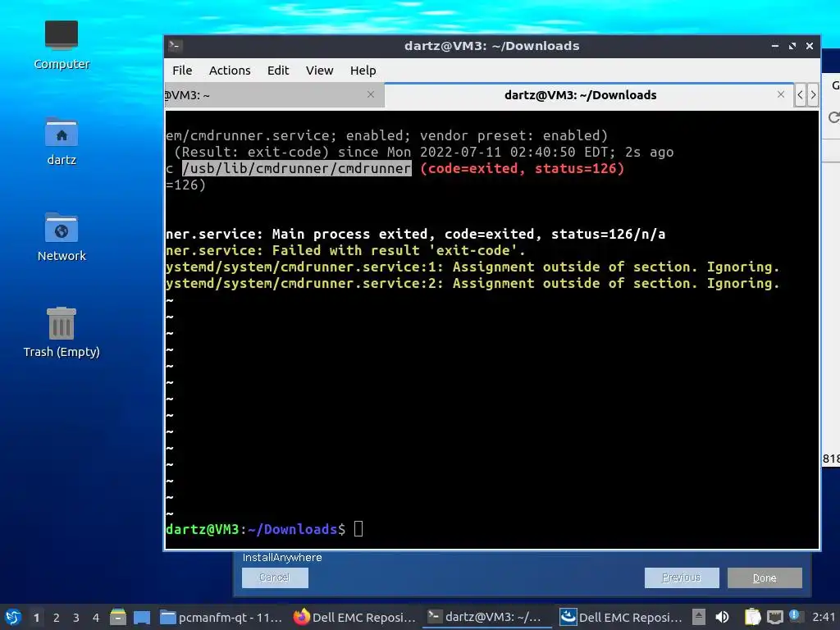Viewport: 840px width, 630px height.
Task: Open the clipboard manager tray icon
Action: (753, 617)
